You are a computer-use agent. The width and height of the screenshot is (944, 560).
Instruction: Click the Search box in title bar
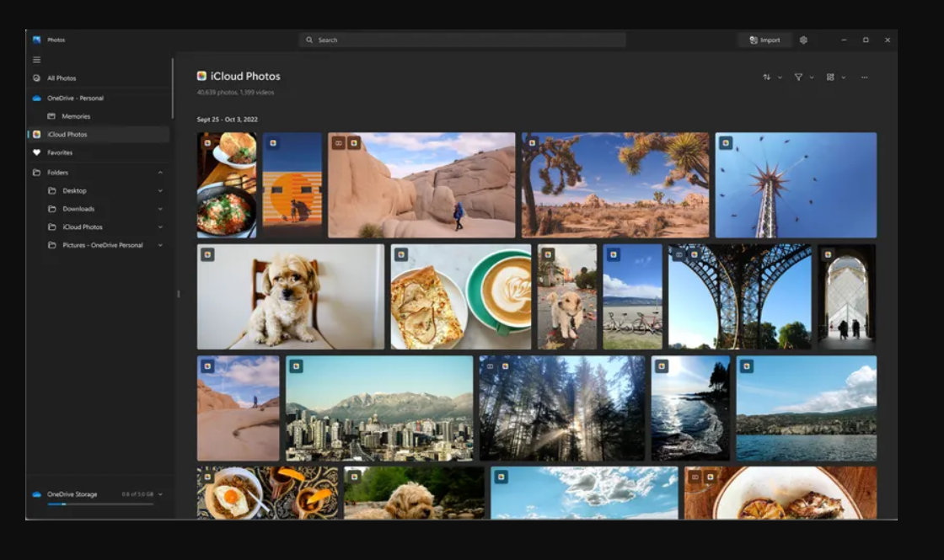462,40
